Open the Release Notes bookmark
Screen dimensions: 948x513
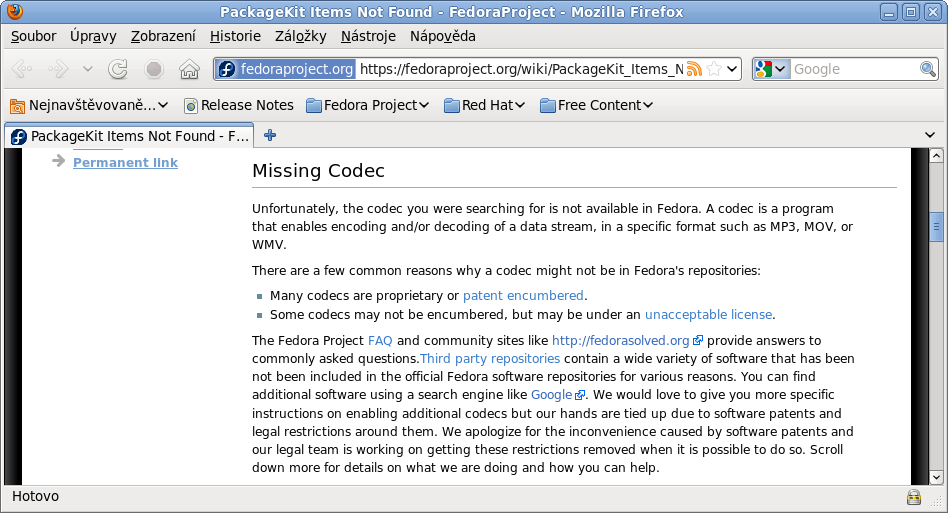(239, 105)
